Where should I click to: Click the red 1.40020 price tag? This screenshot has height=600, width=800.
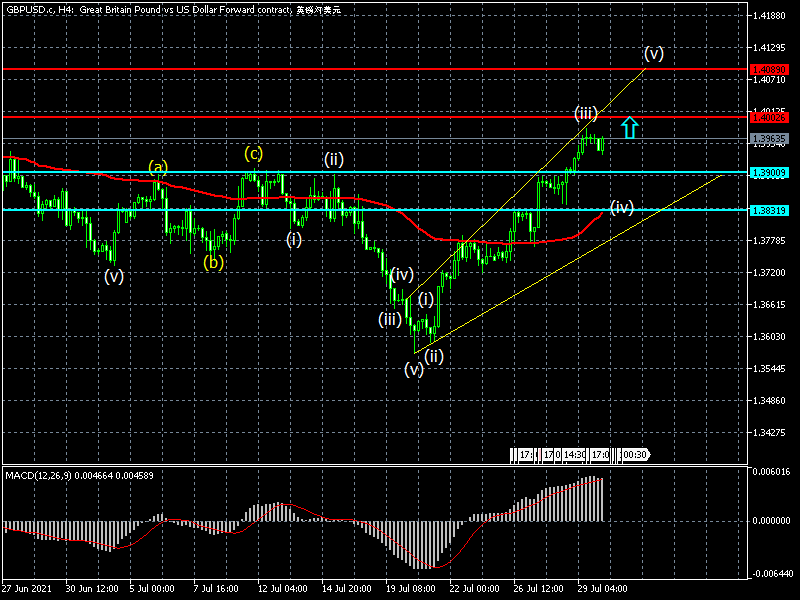(x=772, y=118)
